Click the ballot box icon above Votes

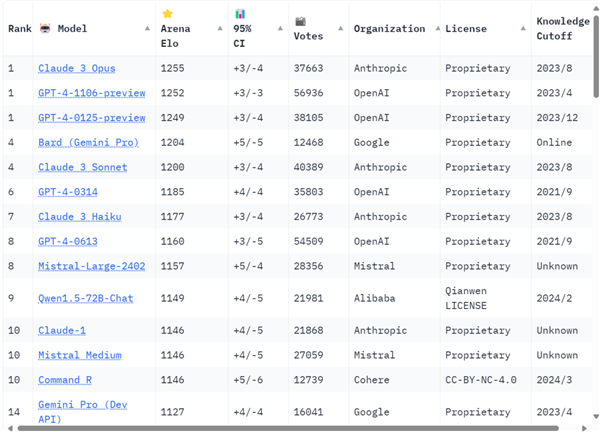[x=300, y=21]
